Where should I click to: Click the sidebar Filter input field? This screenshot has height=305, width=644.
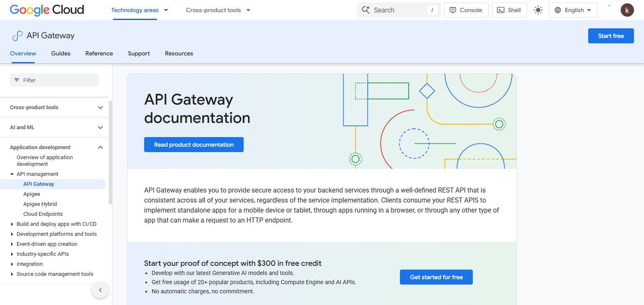(54, 80)
